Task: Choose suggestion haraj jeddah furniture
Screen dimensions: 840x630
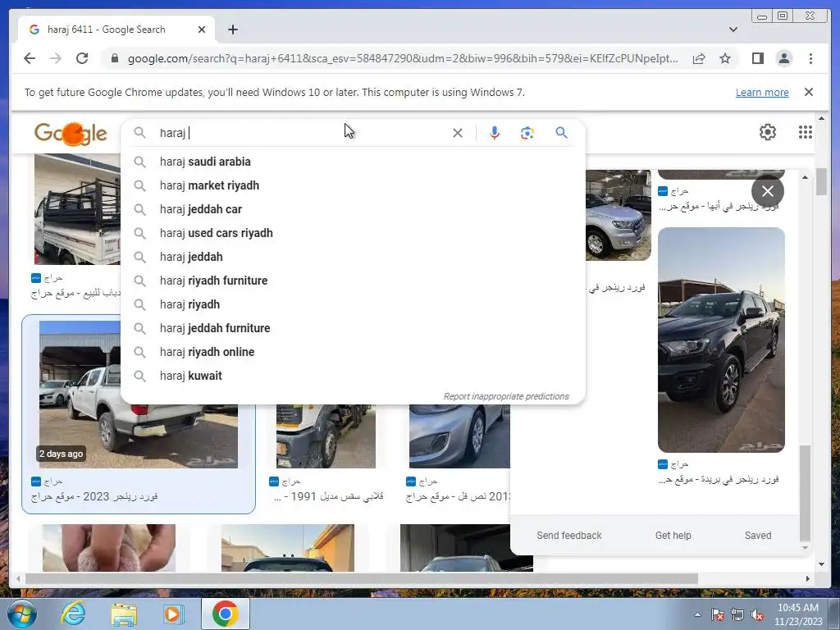Action: click(353, 328)
